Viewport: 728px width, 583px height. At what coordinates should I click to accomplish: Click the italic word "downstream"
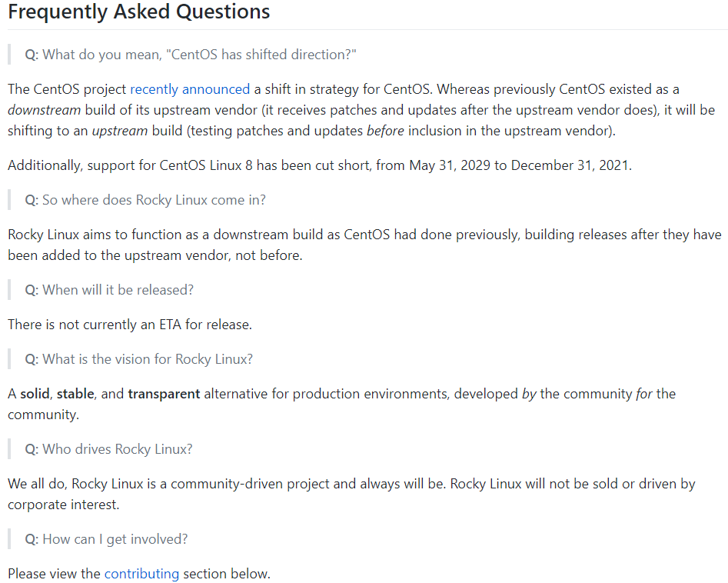[x=44, y=110]
